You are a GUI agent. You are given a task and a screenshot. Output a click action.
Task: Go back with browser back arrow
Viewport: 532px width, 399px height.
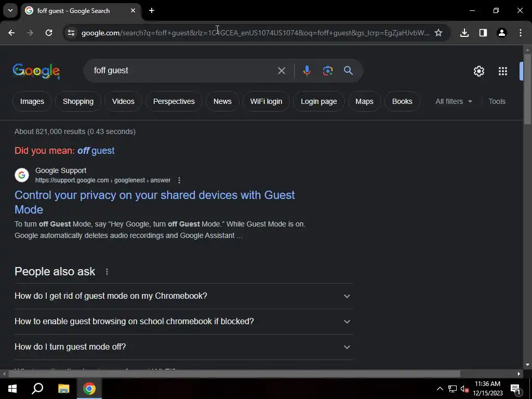[x=11, y=33]
